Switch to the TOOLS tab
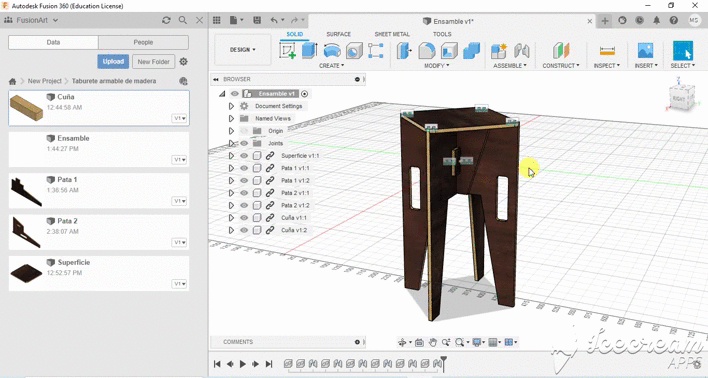This screenshot has height=378, width=708. coord(442,34)
